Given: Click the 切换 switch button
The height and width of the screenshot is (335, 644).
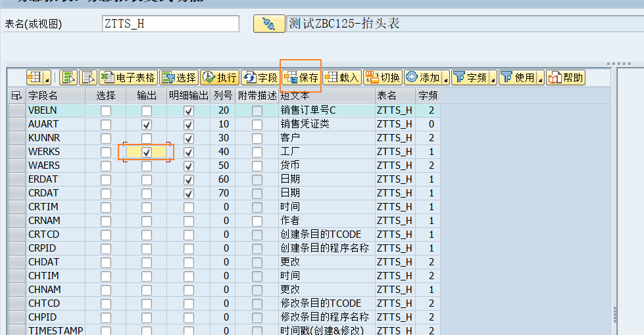Looking at the screenshot, I should [383, 78].
